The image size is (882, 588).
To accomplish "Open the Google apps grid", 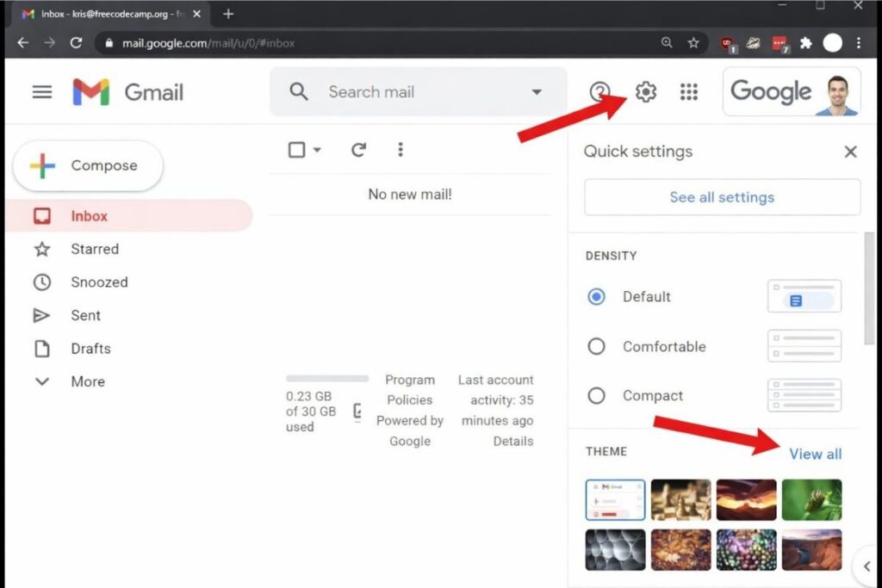I will (688, 92).
